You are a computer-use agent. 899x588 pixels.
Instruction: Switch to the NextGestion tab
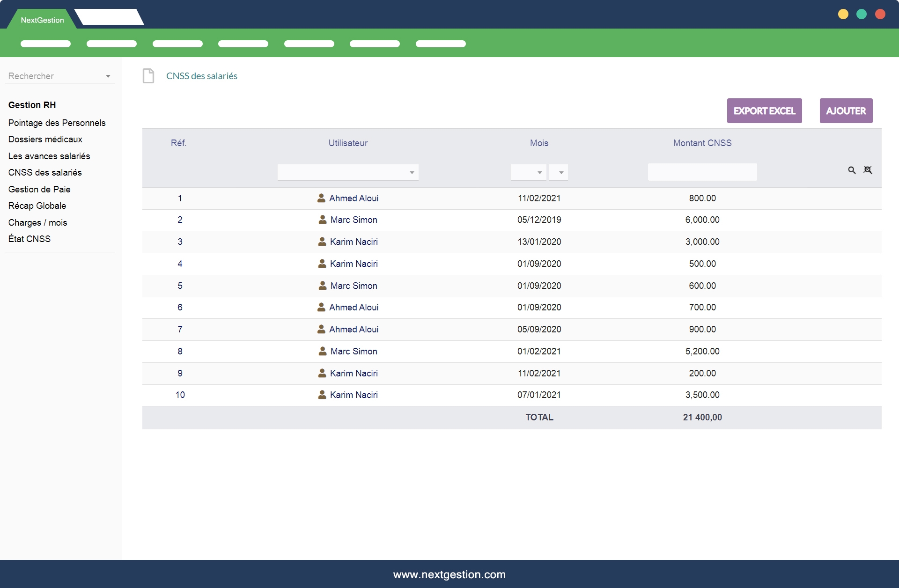42,20
